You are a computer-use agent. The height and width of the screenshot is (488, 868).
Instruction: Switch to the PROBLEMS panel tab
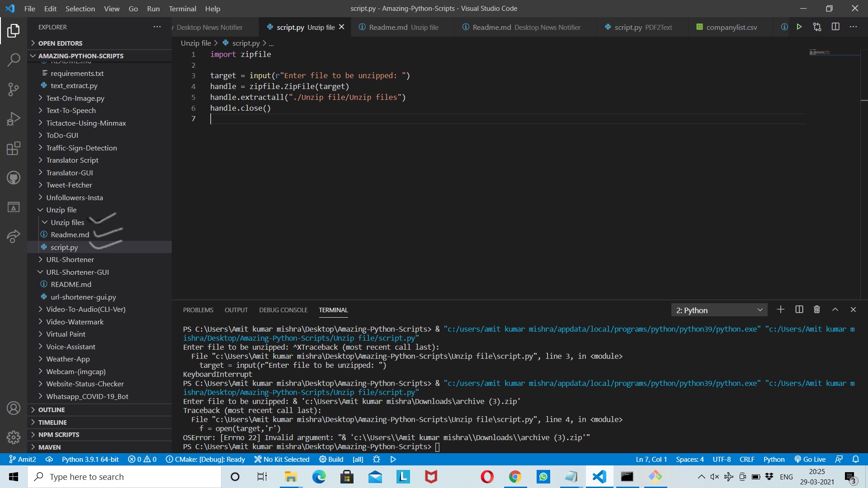(x=198, y=310)
